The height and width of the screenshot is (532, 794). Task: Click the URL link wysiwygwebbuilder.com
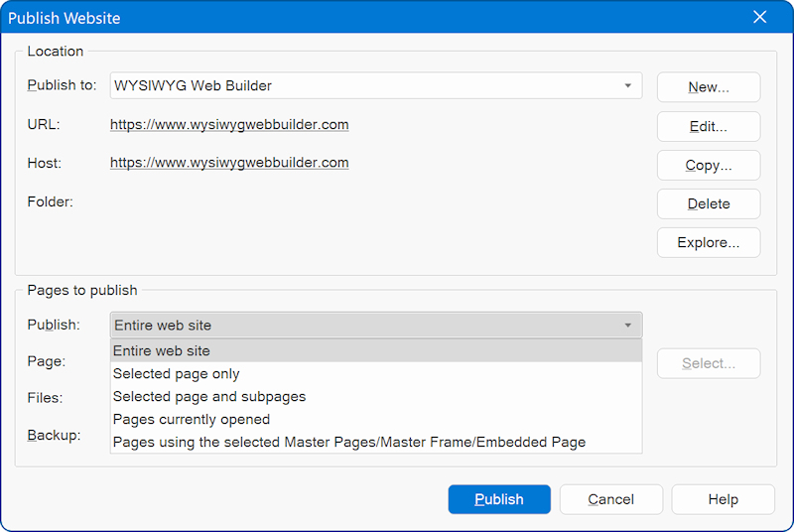tap(229, 125)
